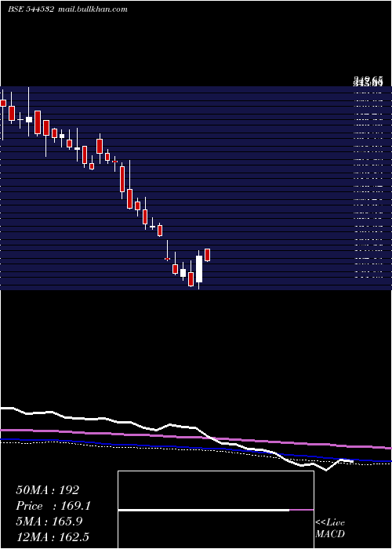Click the tall white candlestick near chart bottom

click(199, 269)
